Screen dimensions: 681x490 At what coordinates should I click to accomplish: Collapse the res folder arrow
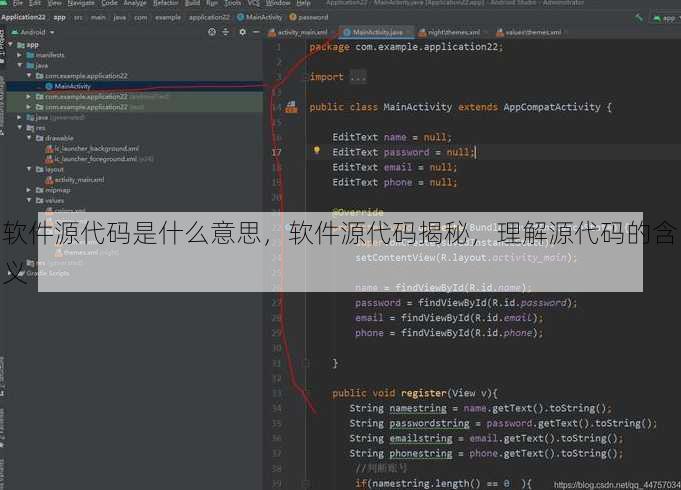(x=20, y=128)
